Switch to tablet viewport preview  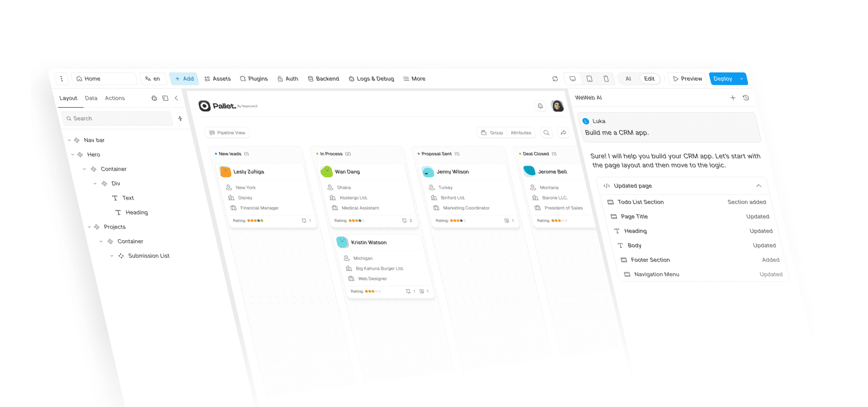click(x=589, y=78)
